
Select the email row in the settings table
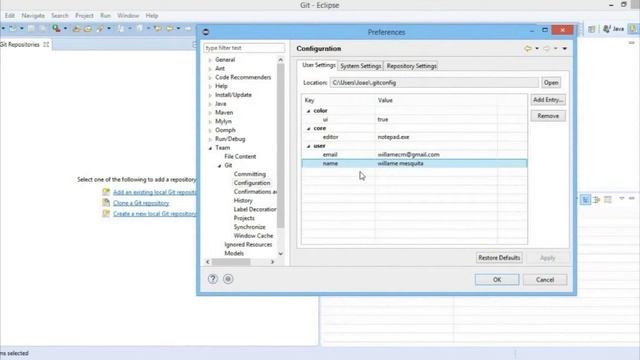[414, 155]
